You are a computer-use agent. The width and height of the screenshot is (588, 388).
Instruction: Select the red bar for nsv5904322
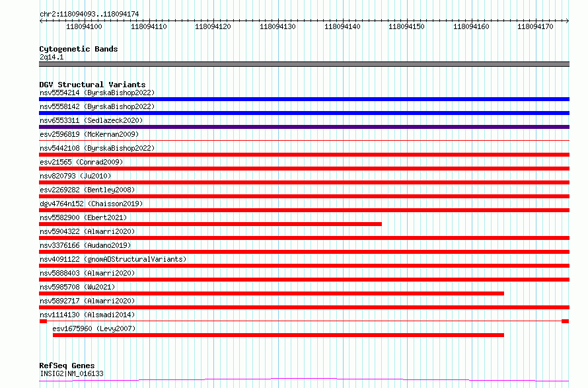tap(304, 238)
